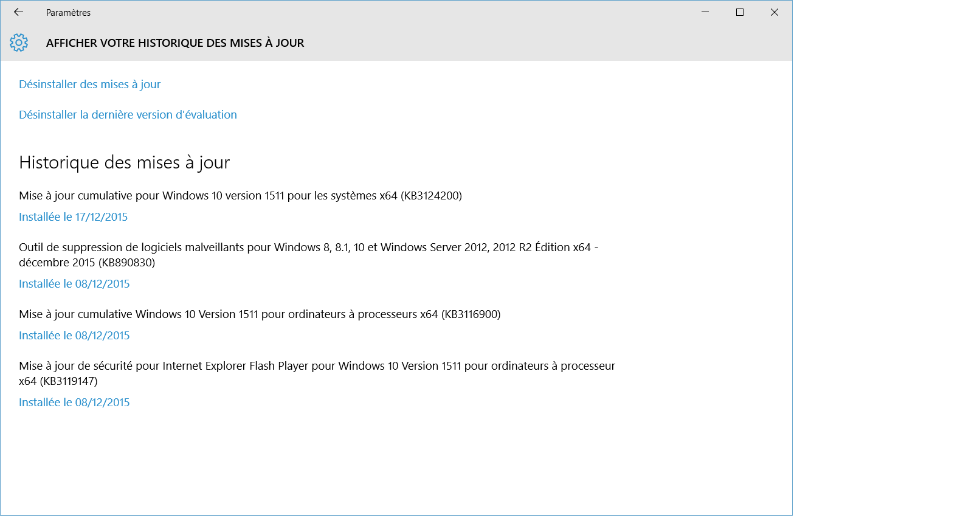The width and height of the screenshot is (980, 526).
Task: Select the KB3116900 cumulative update title
Action: pos(260,314)
